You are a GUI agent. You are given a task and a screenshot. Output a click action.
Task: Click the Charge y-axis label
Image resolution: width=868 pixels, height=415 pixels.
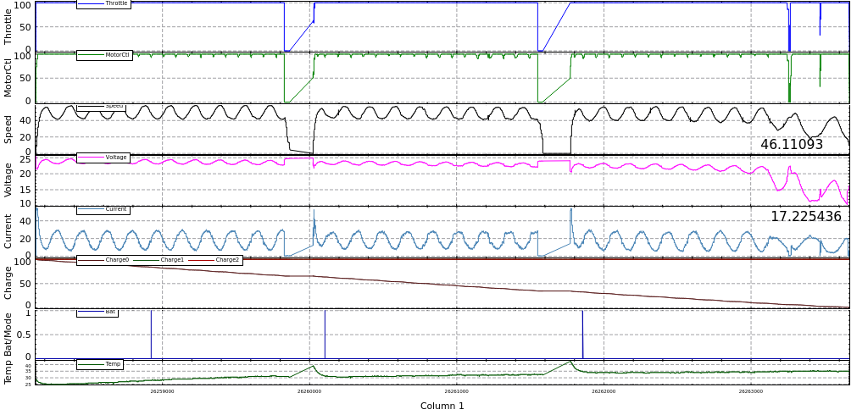pos(8,283)
